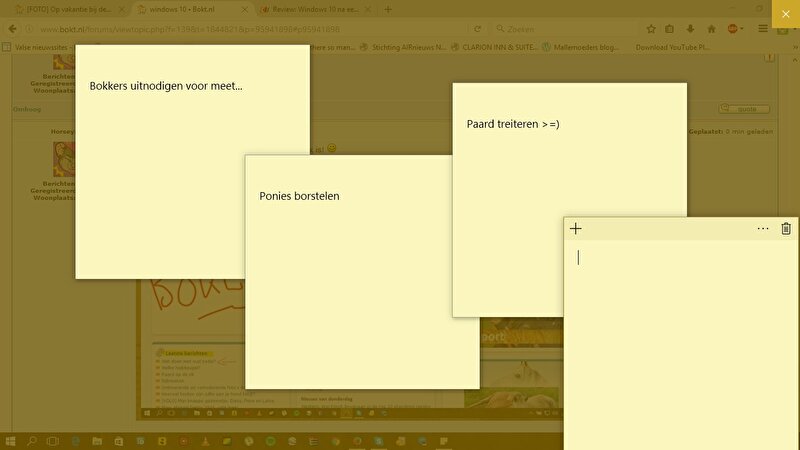Image resolution: width=800 pixels, height=450 pixels.
Task: Open the three-dots menu on the active note
Action: click(763, 229)
